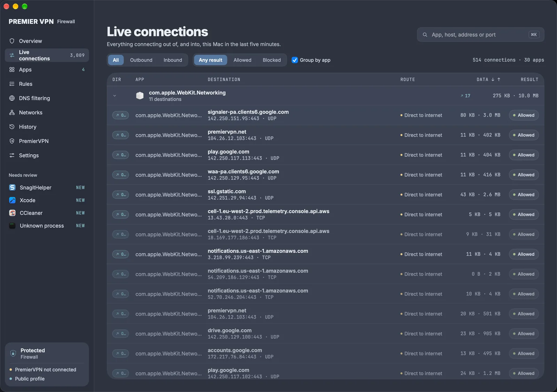
Task: Open Settings sliders icon
Action: [12, 155]
